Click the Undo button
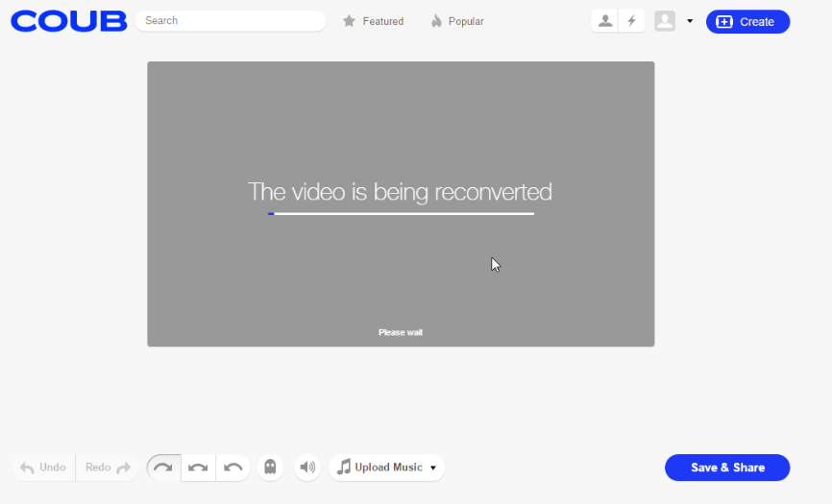 [x=44, y=468]
